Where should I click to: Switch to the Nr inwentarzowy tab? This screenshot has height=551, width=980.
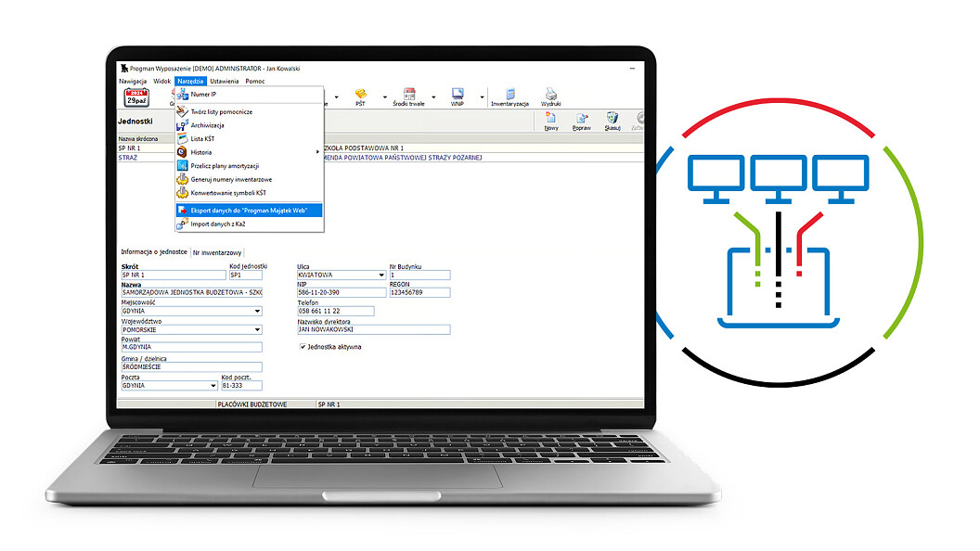coord(217,253)
